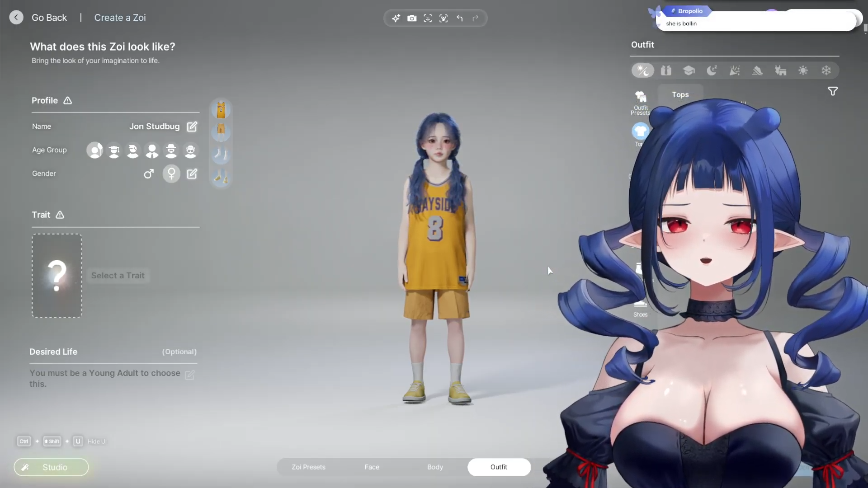Select the sleepwear outfit category icon
Viewport: 868px width, 488px height.
tap(712, 70)
